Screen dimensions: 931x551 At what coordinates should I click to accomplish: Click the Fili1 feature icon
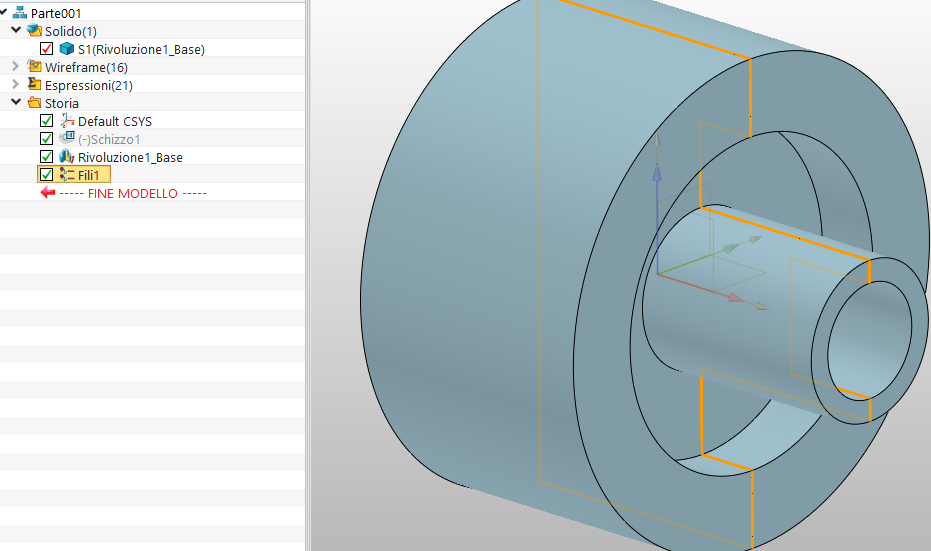(x=67, y=175)
